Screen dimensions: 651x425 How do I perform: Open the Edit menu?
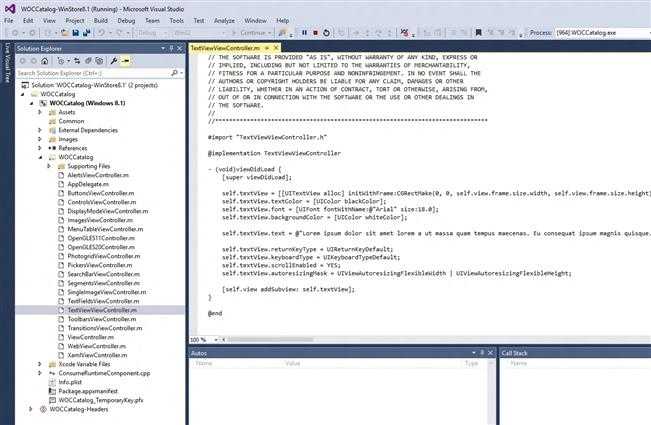tap(28, 20)
